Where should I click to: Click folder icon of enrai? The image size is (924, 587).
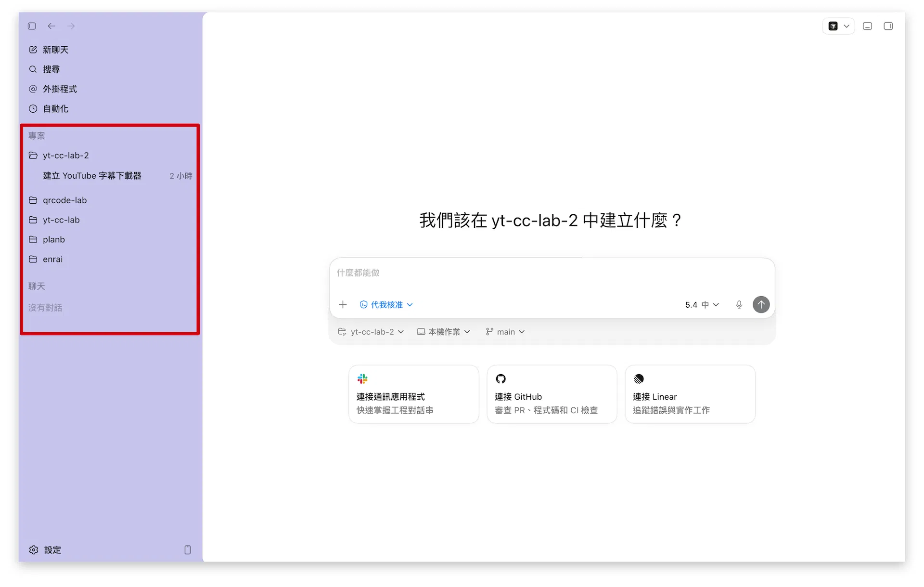pos(33,260)
